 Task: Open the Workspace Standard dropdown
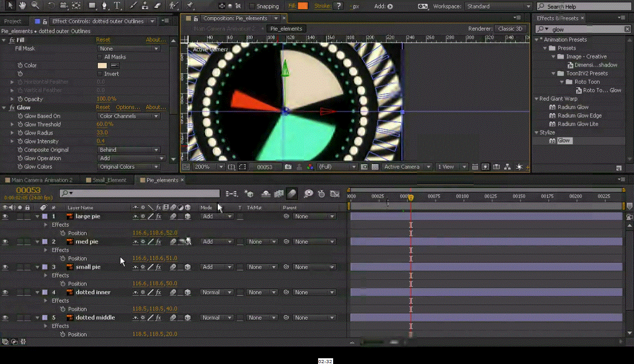[x=498, y=6]
